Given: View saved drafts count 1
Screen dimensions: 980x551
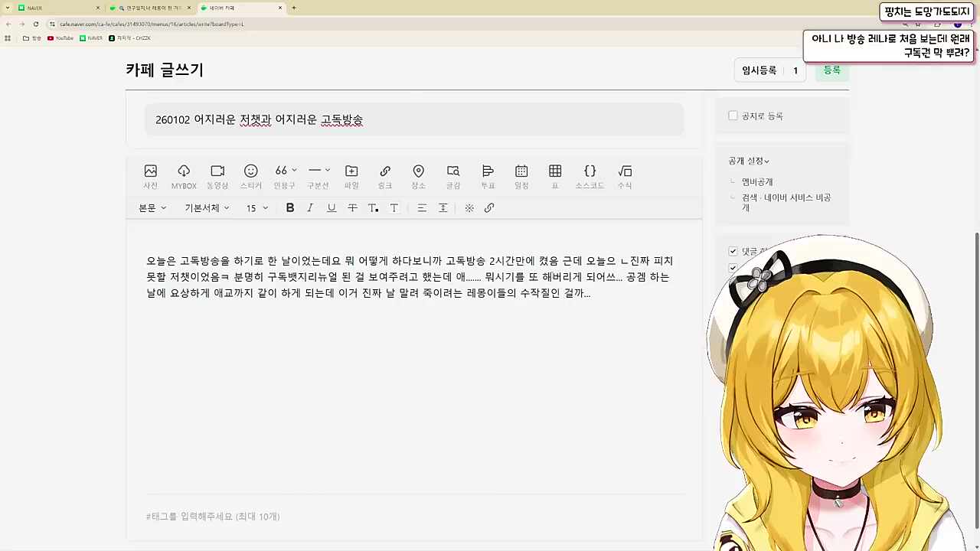Looking at the screenshot, I should [x=795, y=70].
